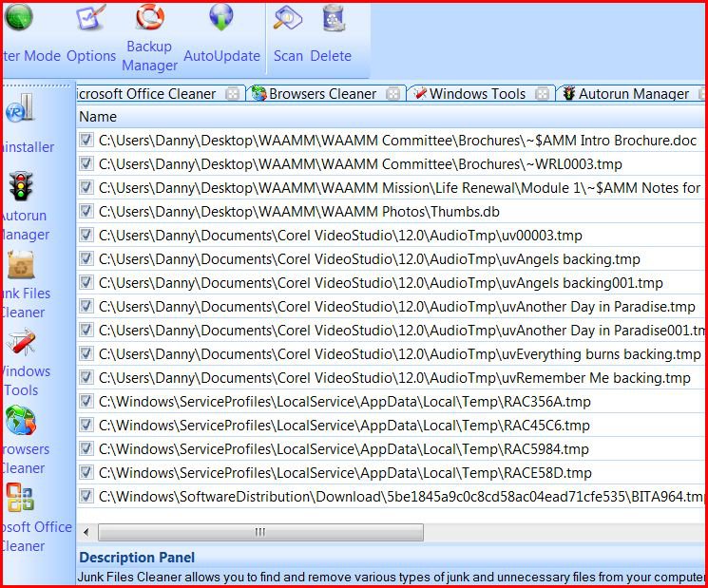Toggle the uv00003.tmp file checkbox
The image size is (708, 588).
(x=86, y=235)
